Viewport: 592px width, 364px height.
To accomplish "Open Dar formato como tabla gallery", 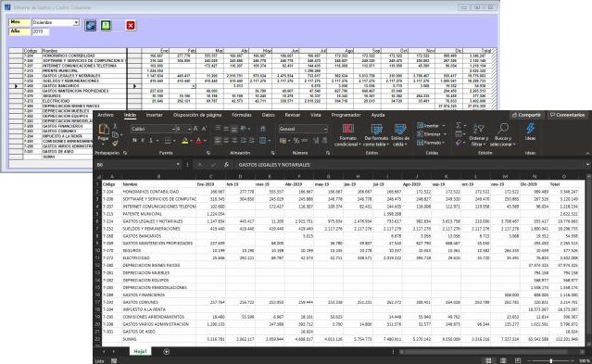I will click(x=376, y=135).
